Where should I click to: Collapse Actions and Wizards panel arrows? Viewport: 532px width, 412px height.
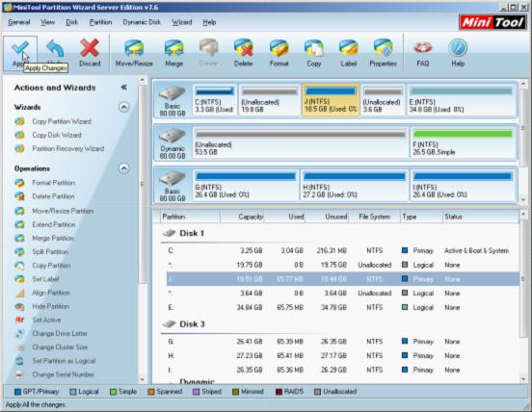123,88
